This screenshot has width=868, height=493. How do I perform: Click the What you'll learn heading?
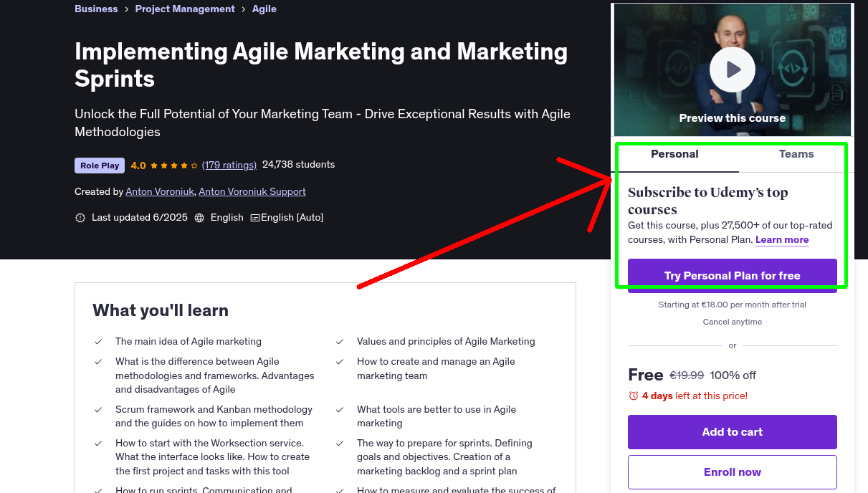[x=161, y=310]
